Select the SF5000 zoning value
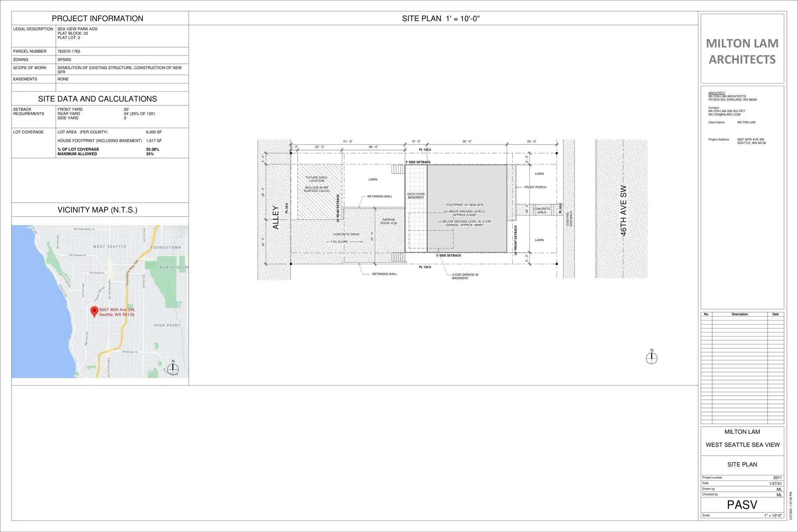This screenshot has width=798, height=532. [x=64, y=59]
